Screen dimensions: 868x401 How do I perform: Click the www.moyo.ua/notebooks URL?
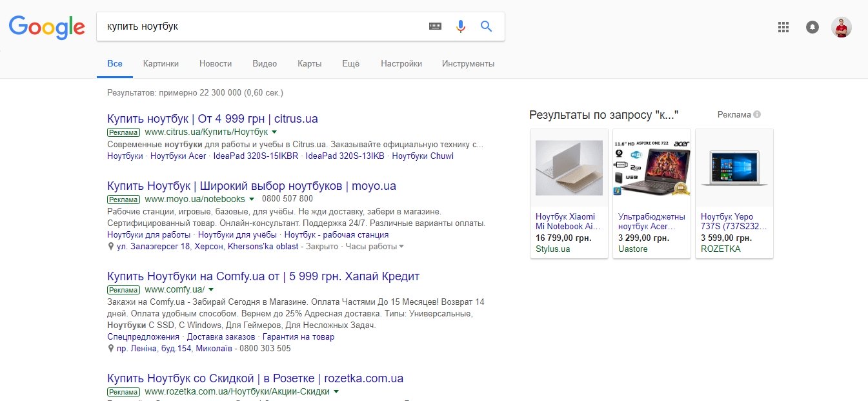195,199
